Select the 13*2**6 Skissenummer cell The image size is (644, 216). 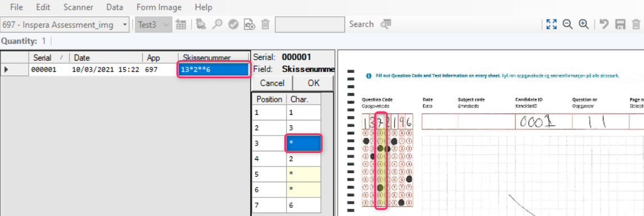214,70
